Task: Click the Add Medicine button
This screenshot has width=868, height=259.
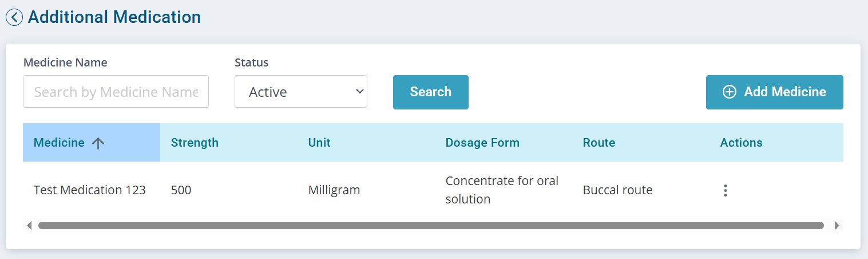Action: (775, 92)
